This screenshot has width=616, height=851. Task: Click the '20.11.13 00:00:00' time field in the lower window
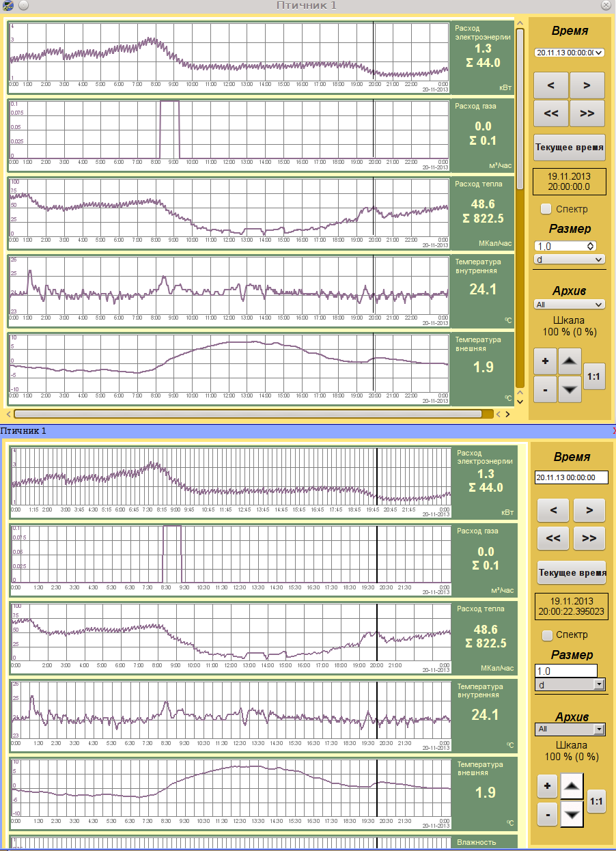[571, 478]
